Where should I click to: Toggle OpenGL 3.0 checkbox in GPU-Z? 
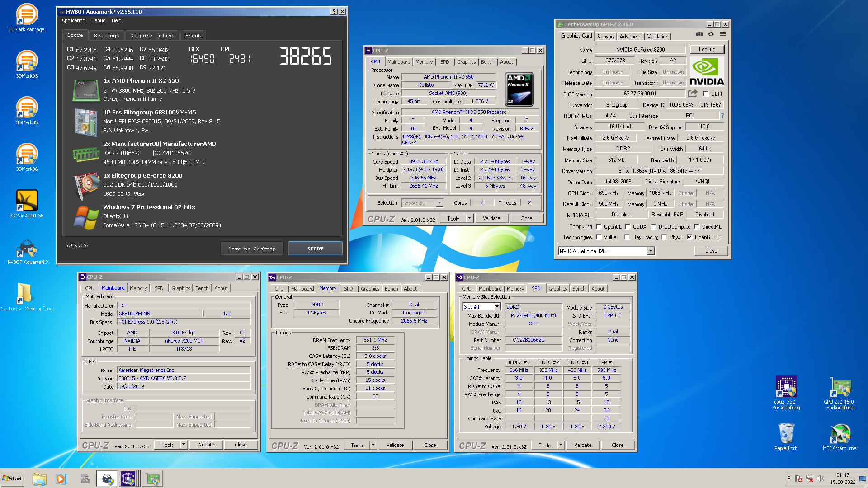pyautogui.click(x=689, y=237)
